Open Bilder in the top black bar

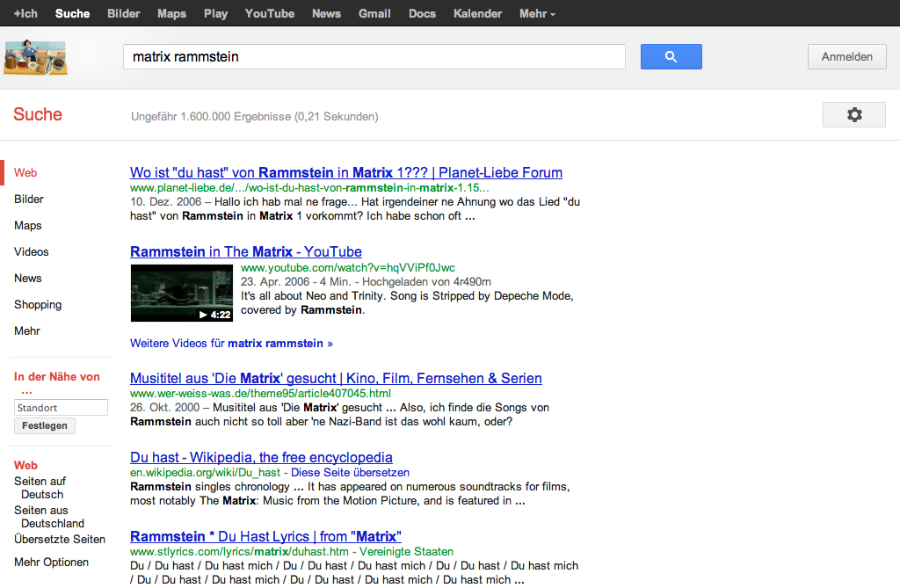pyautogui.click(x=123, y=13)
